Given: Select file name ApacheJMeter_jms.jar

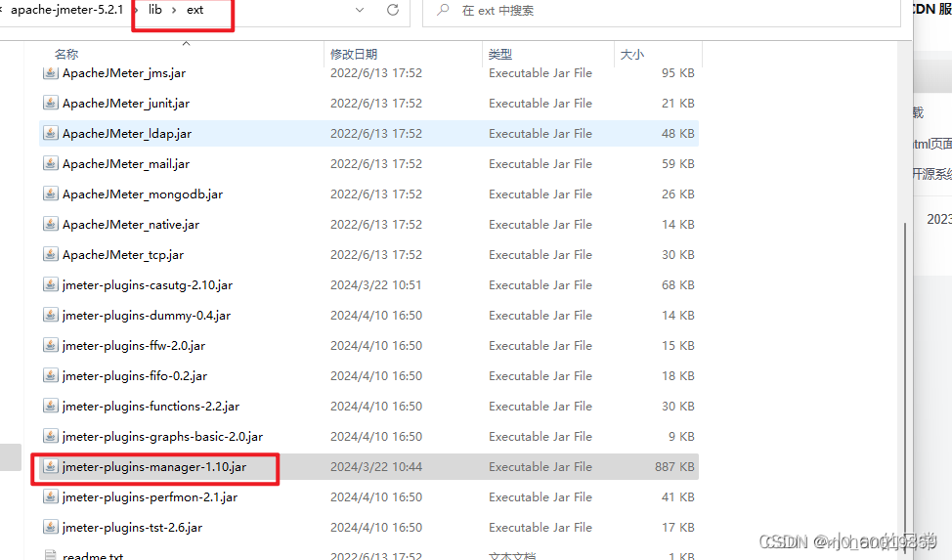Looking at the screenshot, I should coord(124,73).
